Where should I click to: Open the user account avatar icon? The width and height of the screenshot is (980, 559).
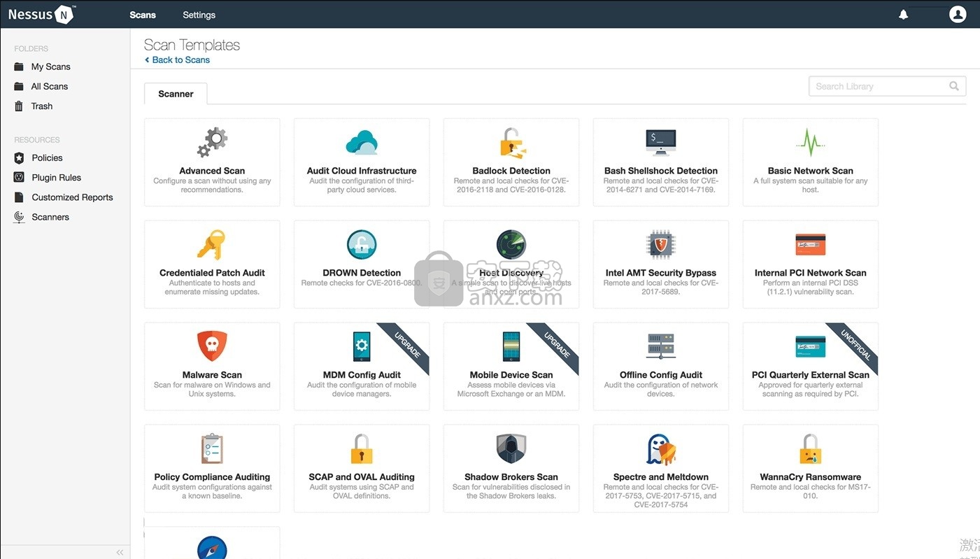coord(958,14)
